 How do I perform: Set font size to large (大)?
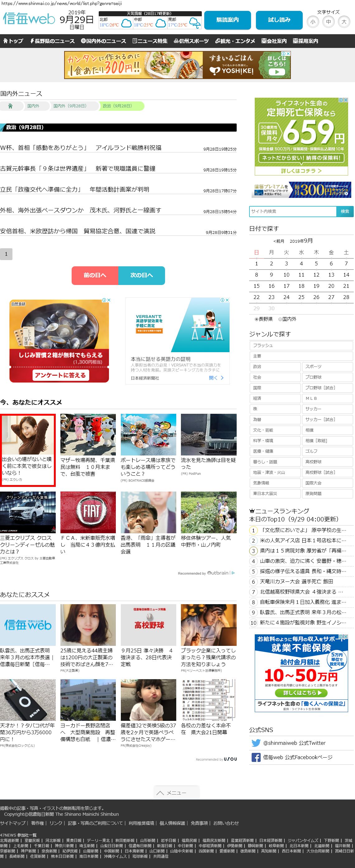click(x=344, y=22)
